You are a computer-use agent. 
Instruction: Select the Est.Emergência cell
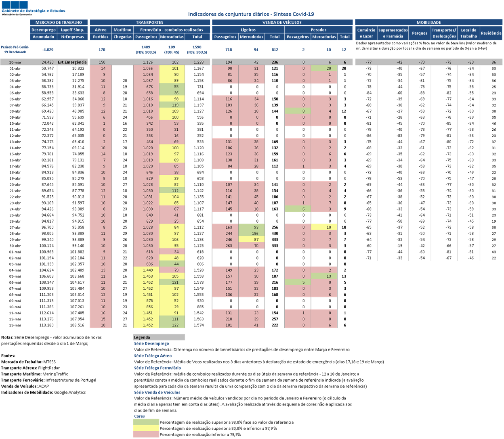pos(72,62)
